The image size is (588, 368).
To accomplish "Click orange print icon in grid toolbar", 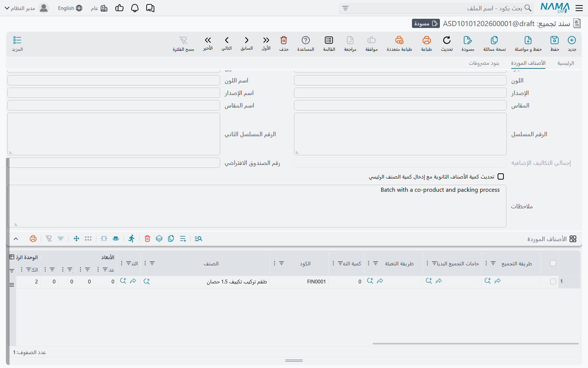I will coord(33,238).
